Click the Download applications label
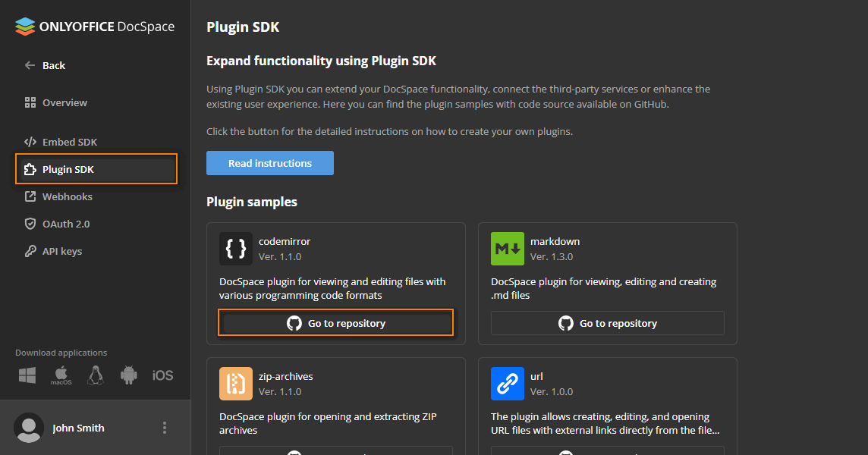This screenshot has width=868, height=455. pos(61,353)
